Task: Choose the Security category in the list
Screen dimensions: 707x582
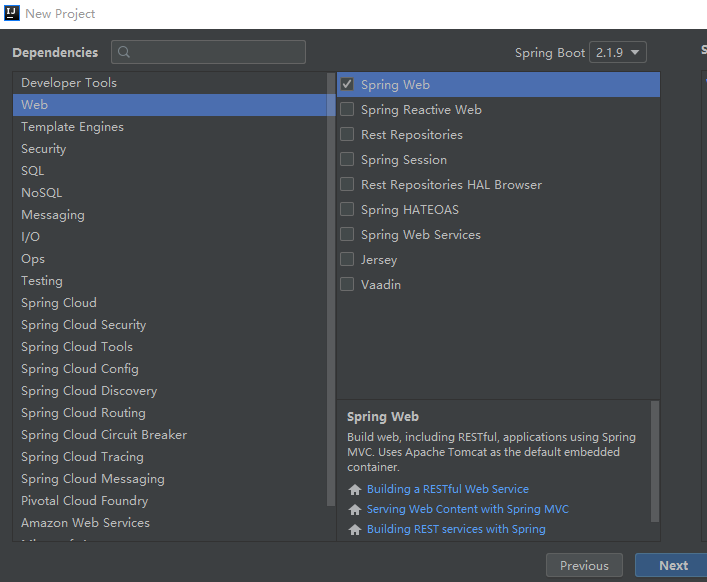Action: pos(44,149)
